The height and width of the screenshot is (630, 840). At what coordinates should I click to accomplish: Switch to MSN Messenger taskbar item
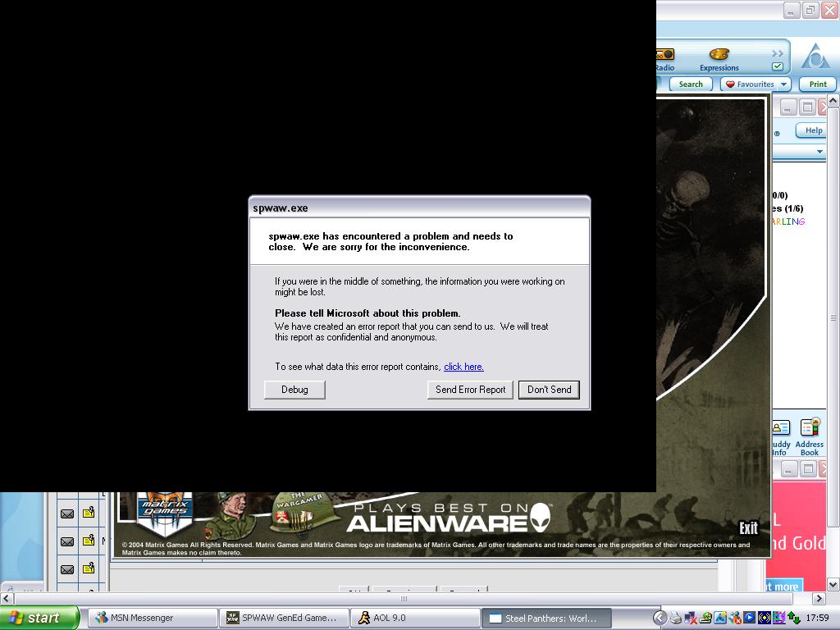point(152,618)
